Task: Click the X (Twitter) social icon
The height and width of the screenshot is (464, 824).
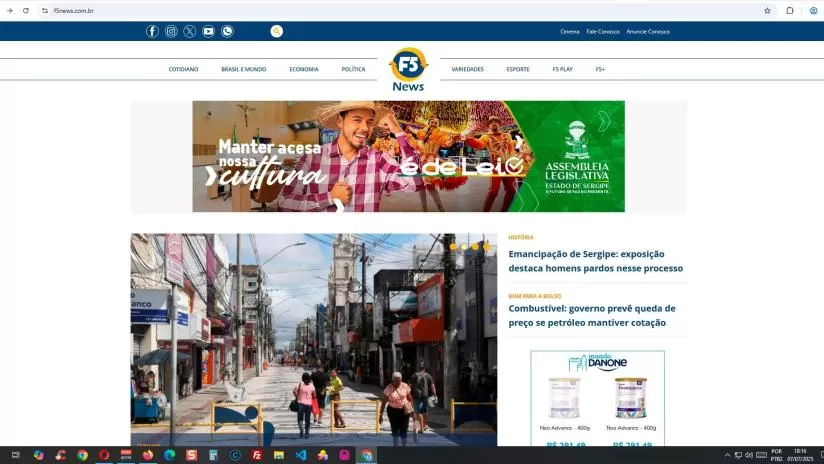Action: click(x=190, y=31)
